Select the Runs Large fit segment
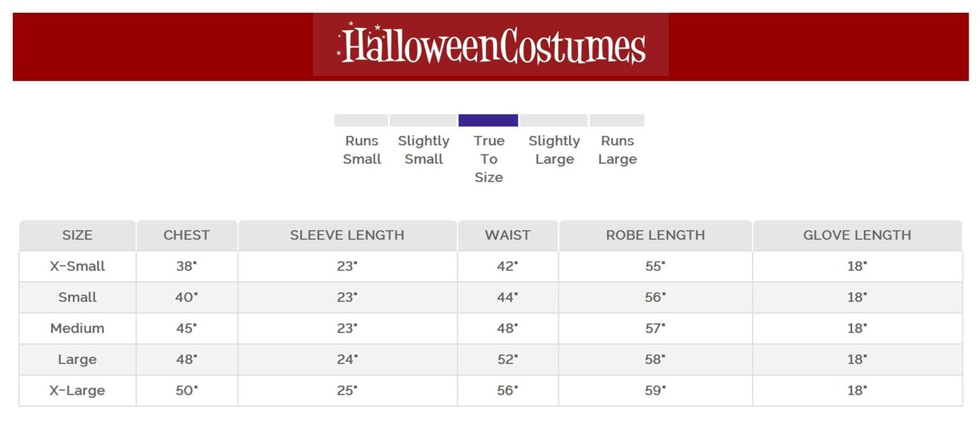Image resolution: width=980 pixels, height=425 pixels. point(617,120)
